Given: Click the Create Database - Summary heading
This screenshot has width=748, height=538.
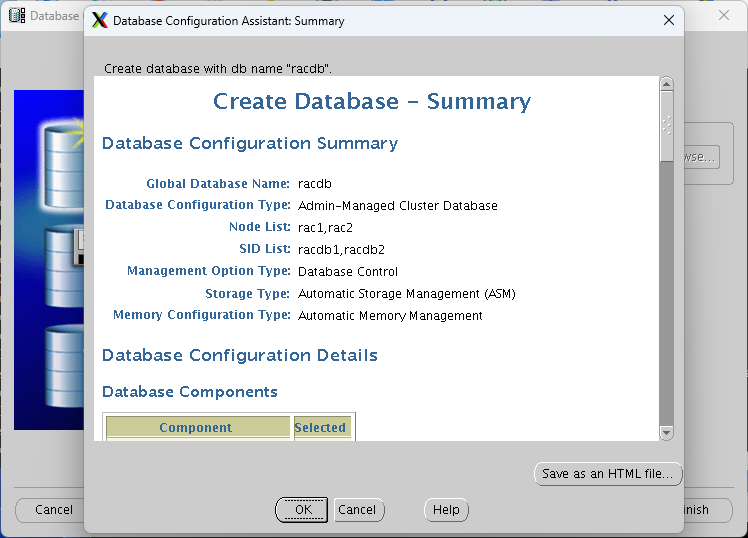Looking at the screenshot, I should click(x=372, y=101).
